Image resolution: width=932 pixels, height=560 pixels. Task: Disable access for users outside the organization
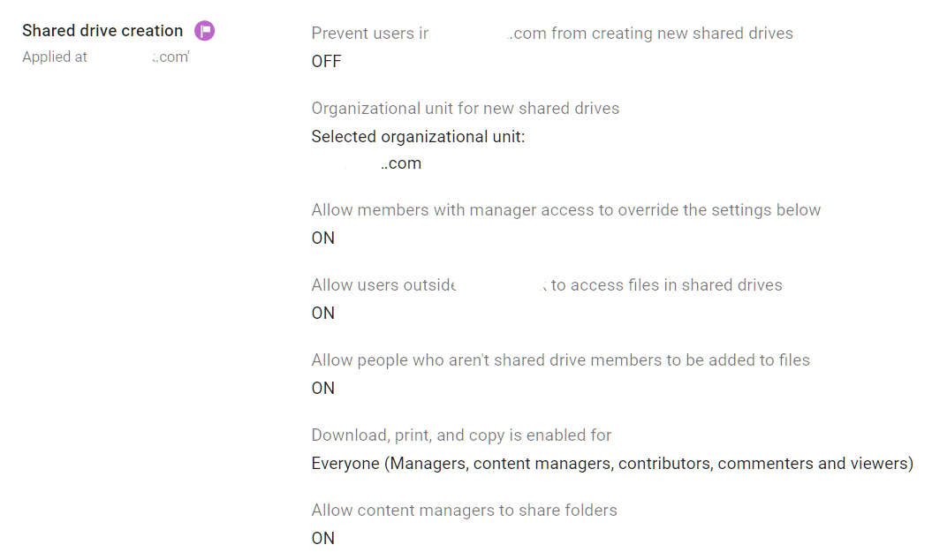click(322, 313)
